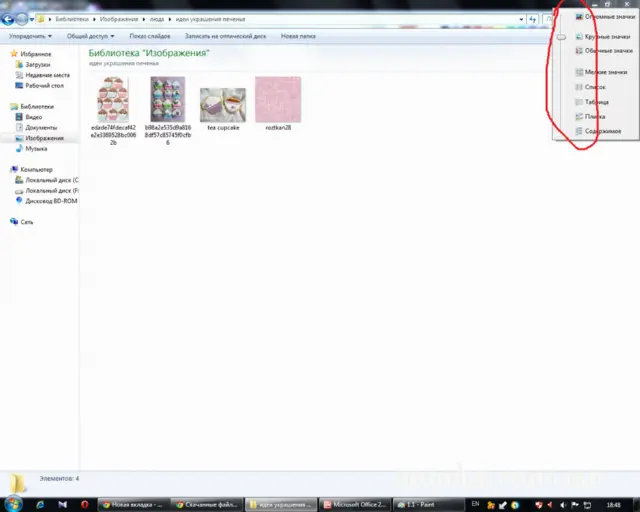640x512 pixels.
Task: Click the EN language indicator
Action: click(x=475, y=504)
